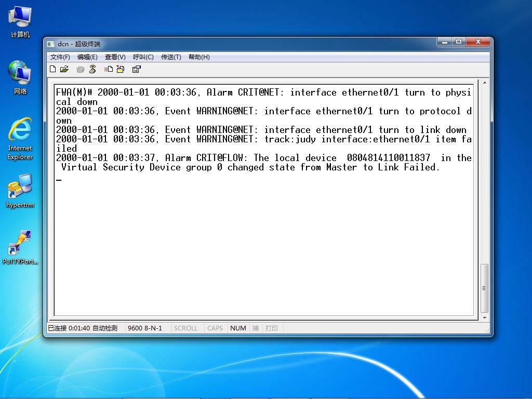The height and width of the screenshot is (399, 532).
Task: Click the Call (telephone) toolbar icon
Action: (81, 70)
